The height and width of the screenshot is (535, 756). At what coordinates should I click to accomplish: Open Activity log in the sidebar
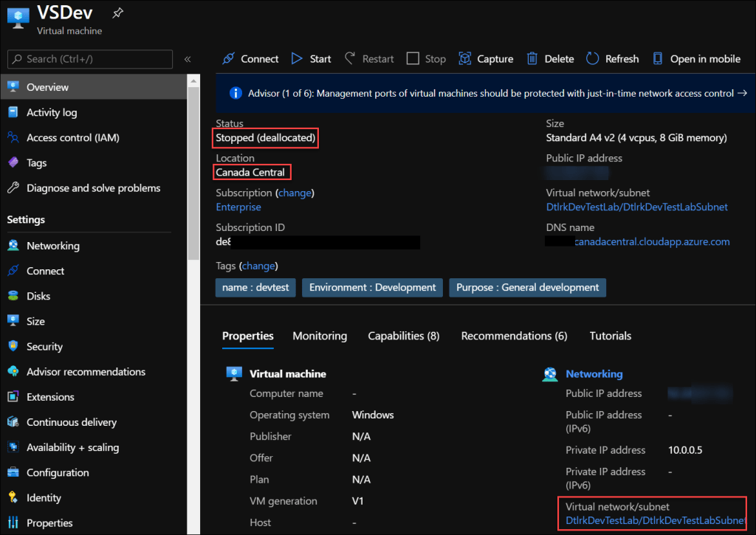coord(52,112)
